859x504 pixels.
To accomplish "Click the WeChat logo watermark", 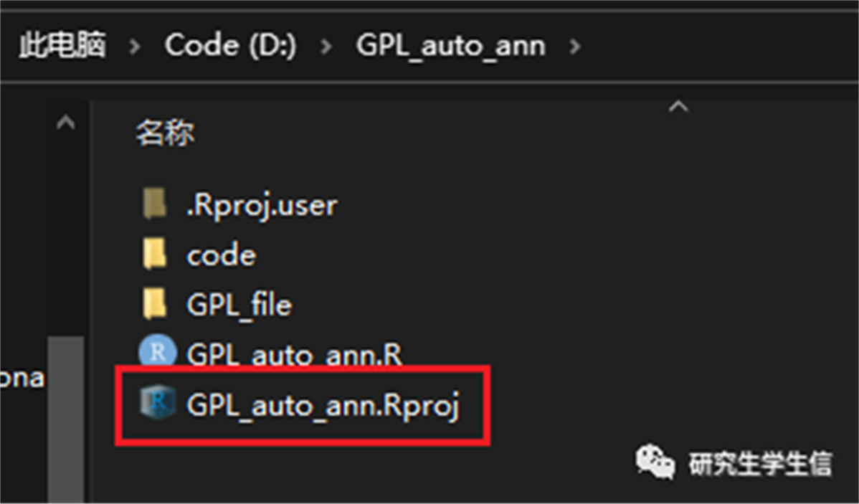I will pyautogui.click(x=655, y=461).
